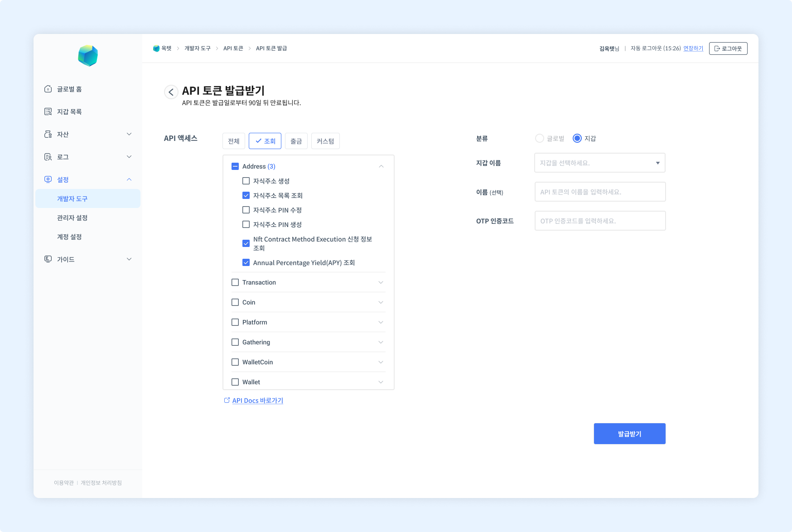The image size is (792, 532).
Task: Select the 커스텀 access tab
Action: click(325, 141)
